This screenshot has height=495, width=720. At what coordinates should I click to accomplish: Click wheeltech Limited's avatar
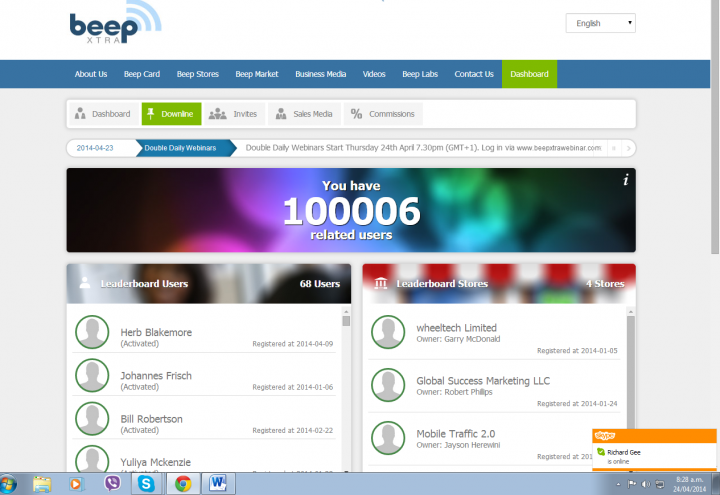pyautogui.click(x=388, y=332)
